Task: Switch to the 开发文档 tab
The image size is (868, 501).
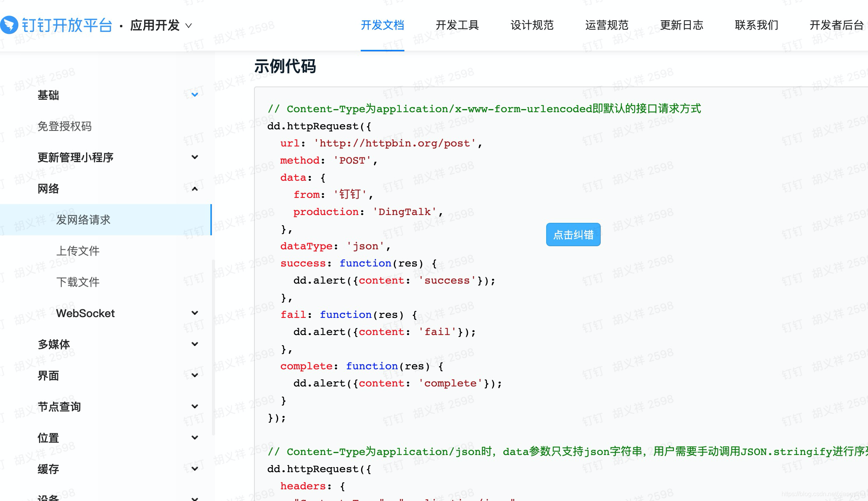Action: 382,25
